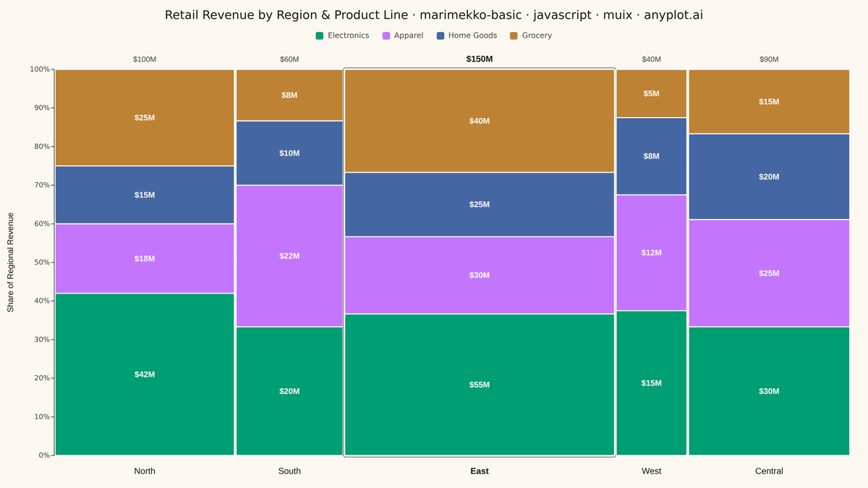Click the West region axis label

tap(652, 471)
